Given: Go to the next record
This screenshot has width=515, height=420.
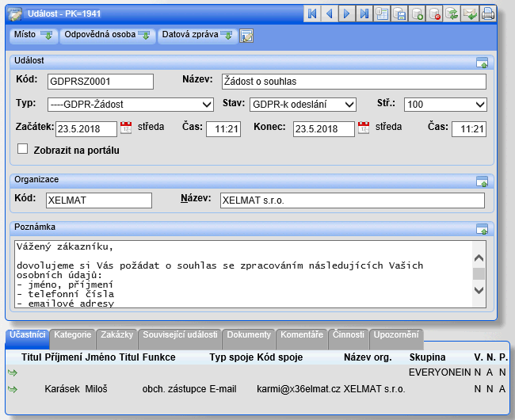Looking at the screenshot, I should (x=347, y=13).
